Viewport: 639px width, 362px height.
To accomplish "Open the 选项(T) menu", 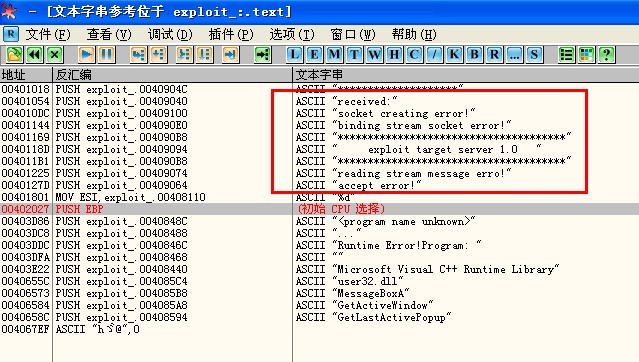I will tap(292, 34).
